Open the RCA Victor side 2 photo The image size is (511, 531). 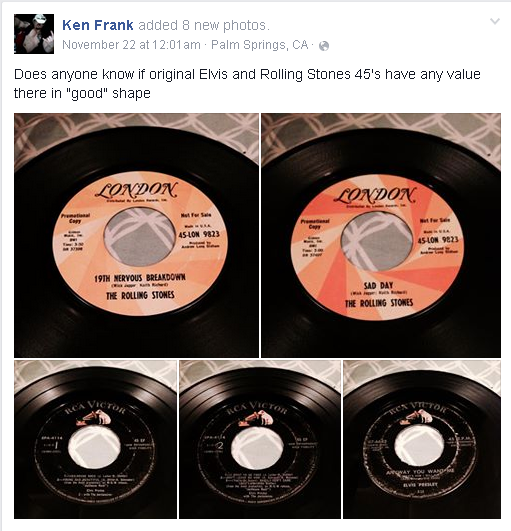click(x=260, y=439)
